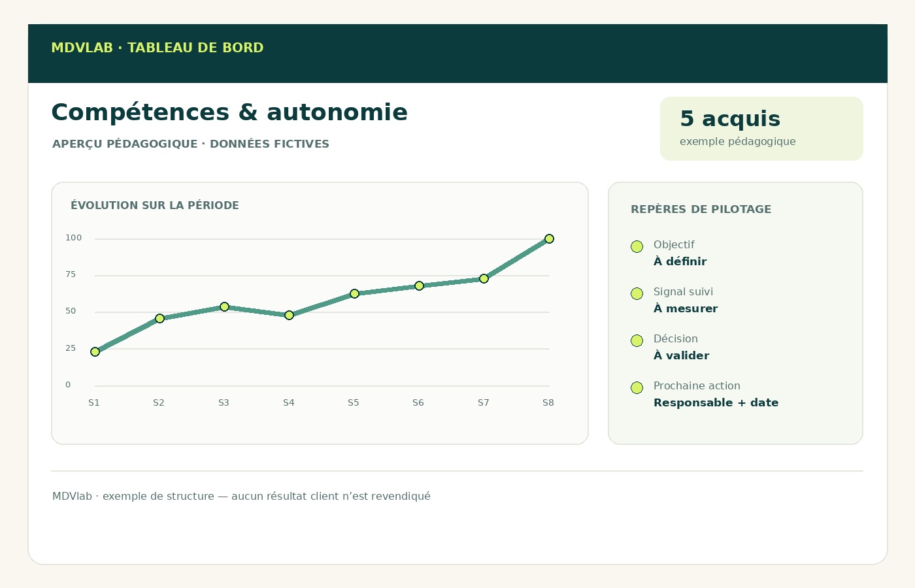
Task: Click the green bullet beside Signal suivi
Action: [637, 293]
